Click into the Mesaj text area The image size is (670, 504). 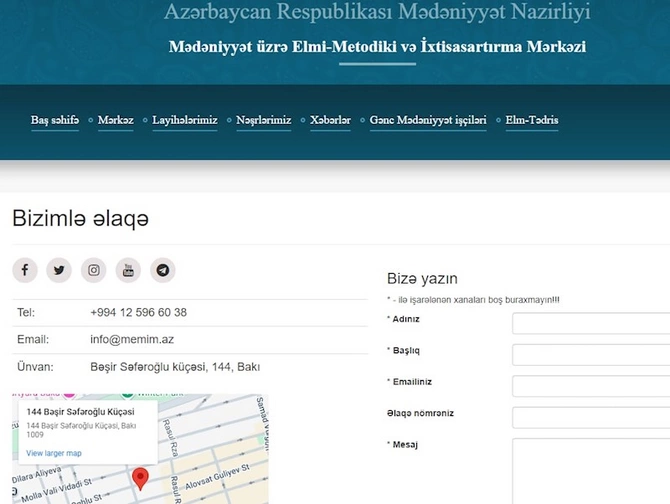point(591,471)
